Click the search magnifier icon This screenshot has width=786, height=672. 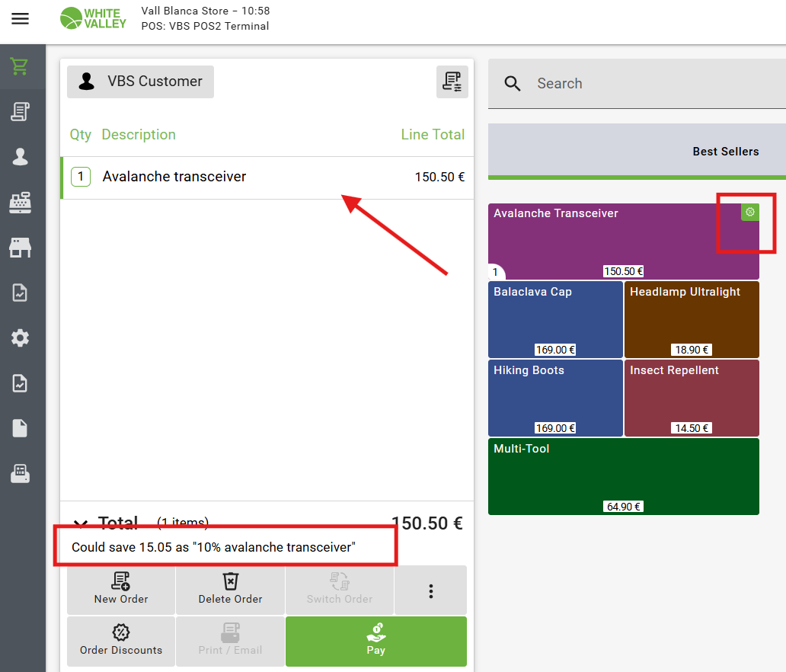click(513, 83)
